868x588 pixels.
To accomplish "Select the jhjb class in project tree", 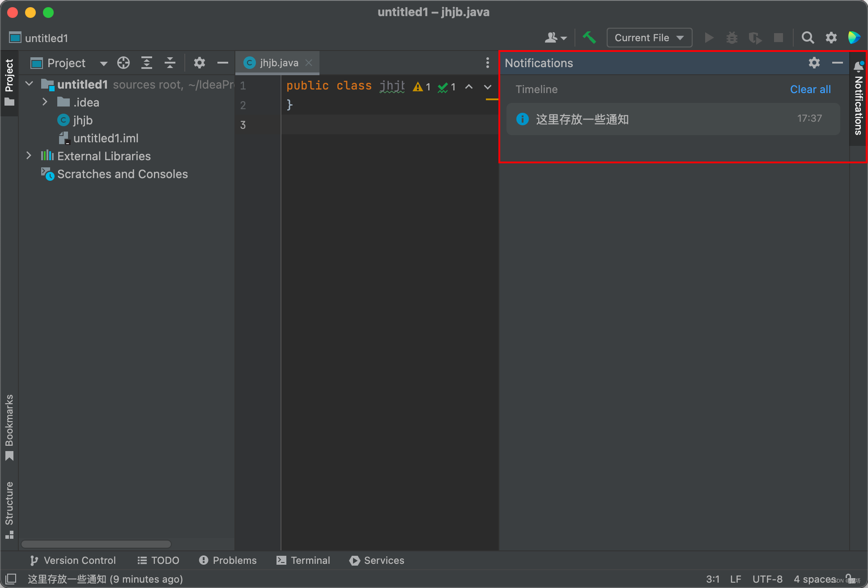I will point(75,120).
